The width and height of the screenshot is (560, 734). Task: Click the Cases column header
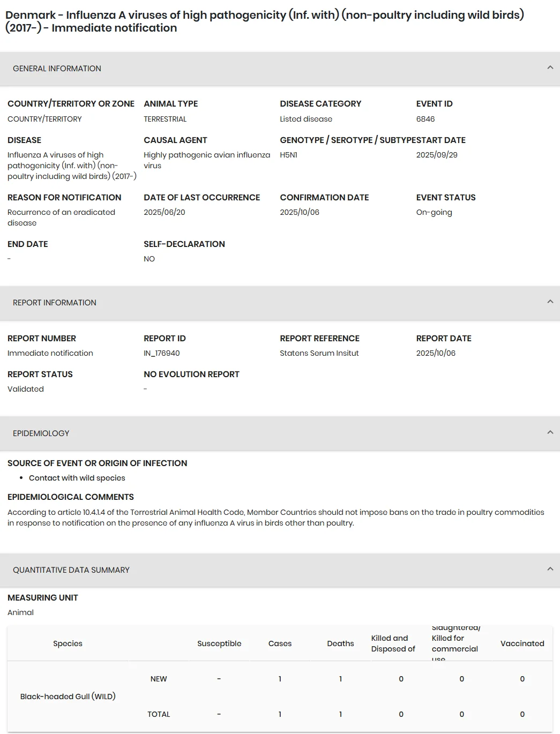(x=280, y=643)
